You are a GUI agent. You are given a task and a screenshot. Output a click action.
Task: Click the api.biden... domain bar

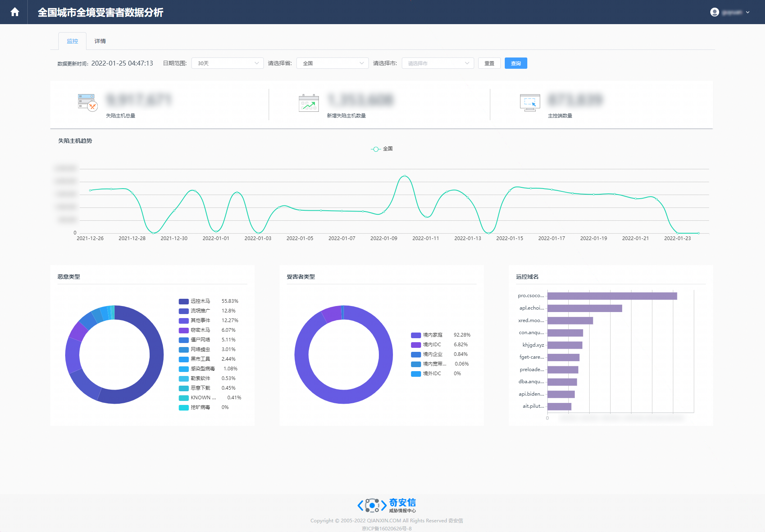click(561, 394)
